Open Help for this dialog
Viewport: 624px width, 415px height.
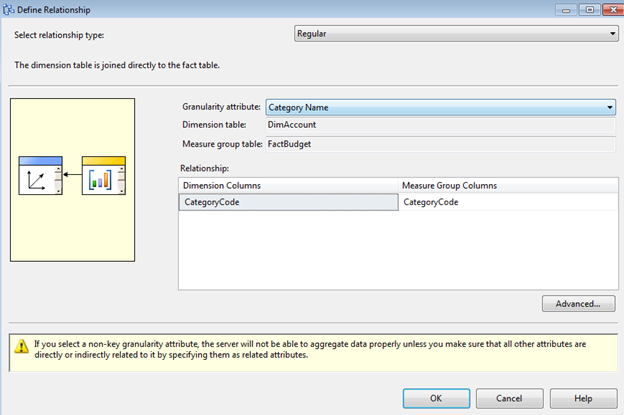[583, 397]
